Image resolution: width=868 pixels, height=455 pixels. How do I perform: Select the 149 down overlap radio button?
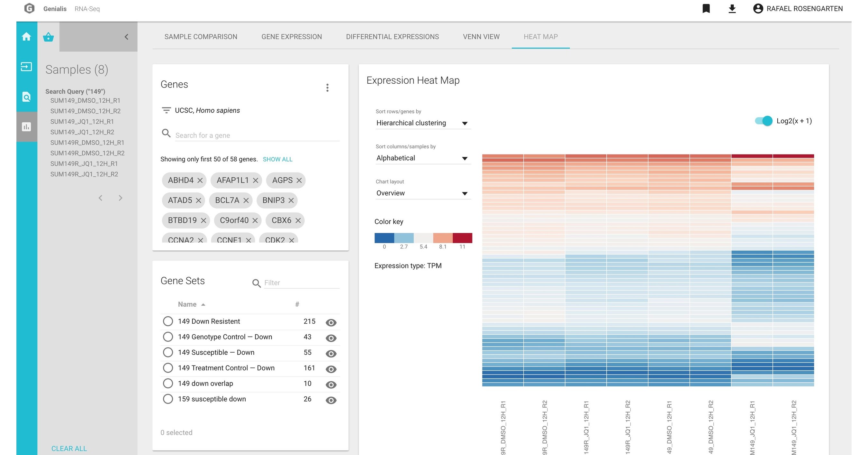pos(168,384)
